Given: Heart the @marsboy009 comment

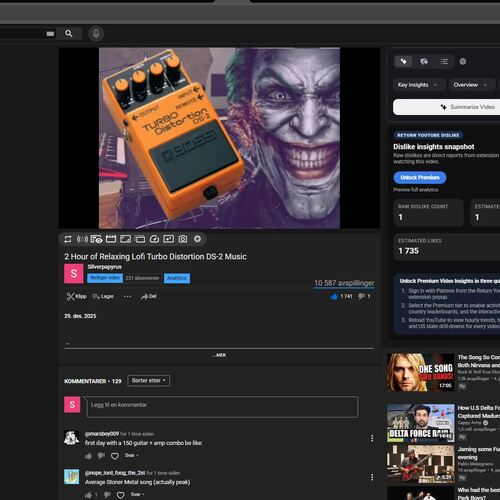Looking at the screenshot, I should click(x=115, y=456).
